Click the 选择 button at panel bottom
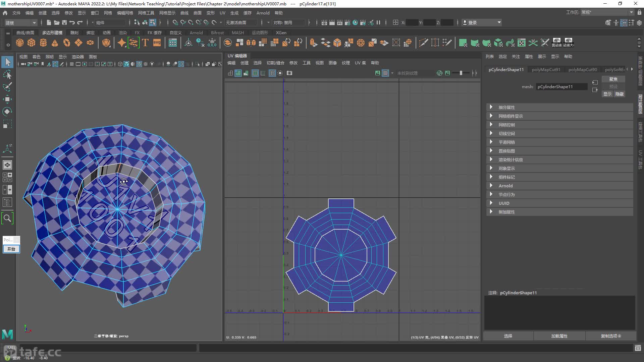Screen dimensions: 644x362 pos(508,336)
